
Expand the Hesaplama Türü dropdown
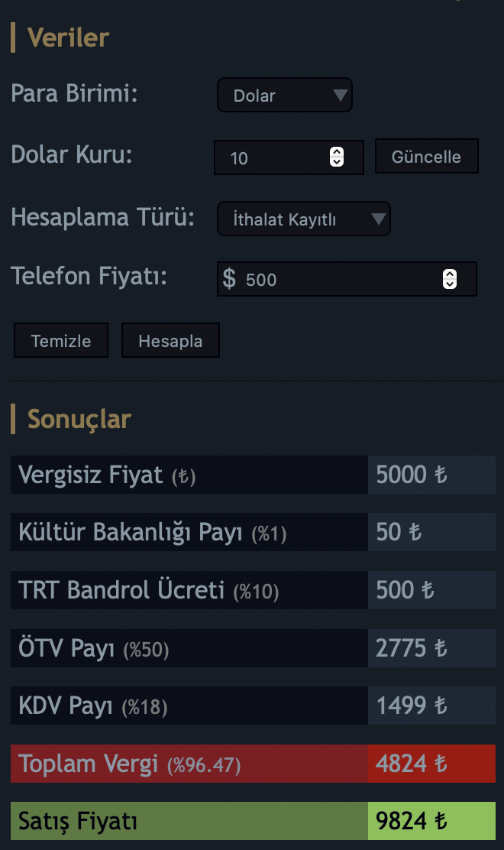pyautogui.click(x=303, y=220)
